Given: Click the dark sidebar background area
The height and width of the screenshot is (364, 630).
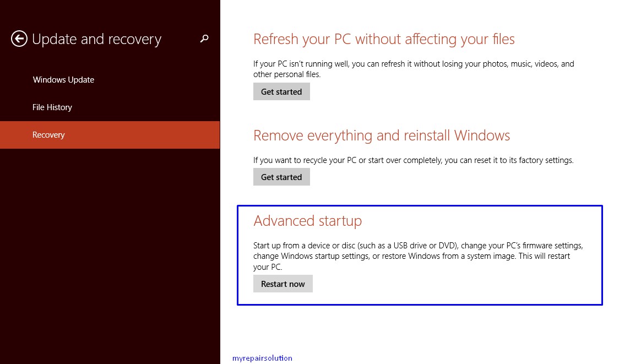Looking at the screenshot, I should [110, 248].
